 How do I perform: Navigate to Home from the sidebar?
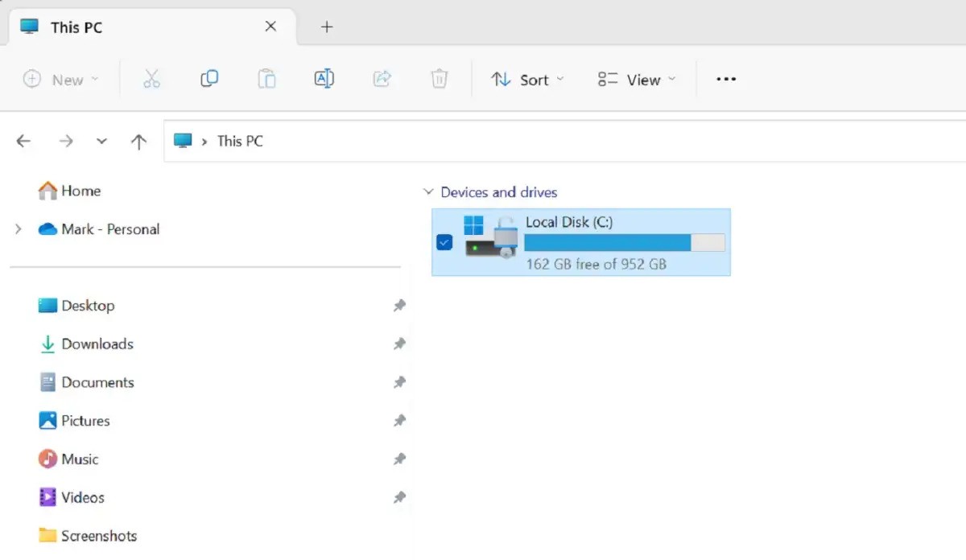[80, 191]
